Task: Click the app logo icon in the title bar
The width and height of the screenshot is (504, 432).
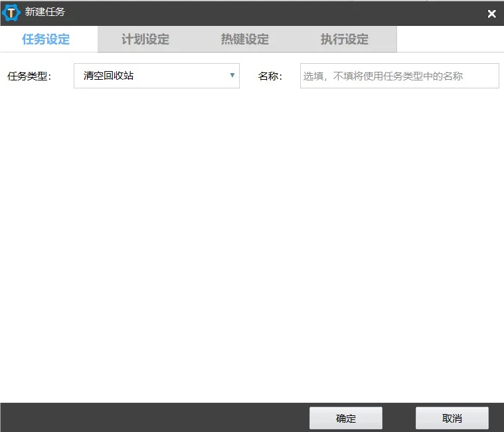Action: point(11,13)
